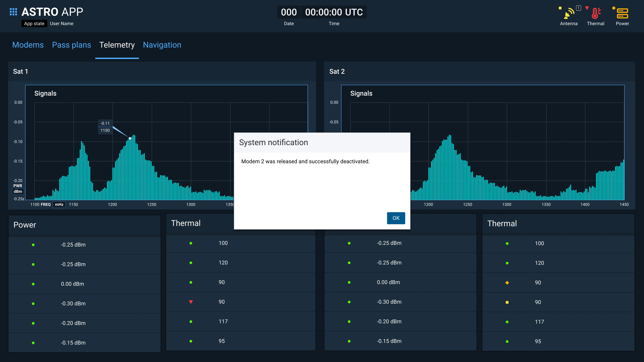Toggle the dBm power unit label
The width and height of the screenshot is (644, 362).
click(18, 191)
